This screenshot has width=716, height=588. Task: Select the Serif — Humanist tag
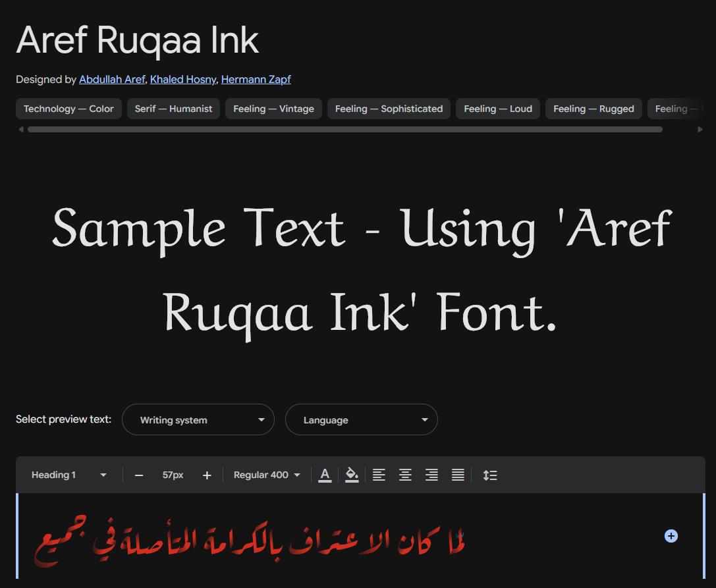coord(173,109)
